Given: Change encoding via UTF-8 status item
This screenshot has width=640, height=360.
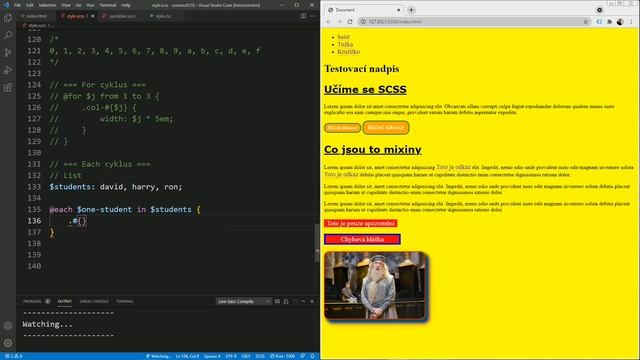Looking at the screenshot, I should [x=231, y=356].
